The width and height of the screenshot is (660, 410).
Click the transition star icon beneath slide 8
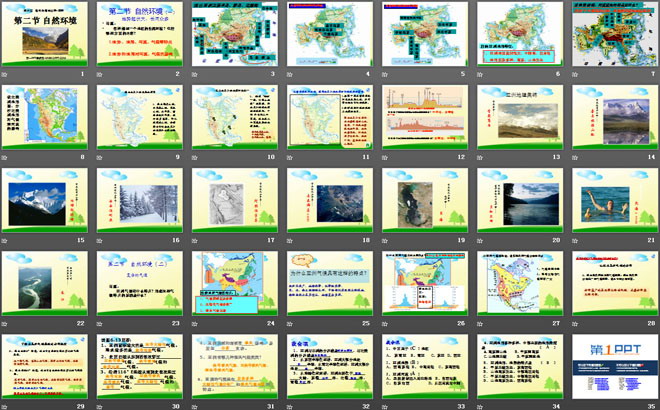[6, 157]
